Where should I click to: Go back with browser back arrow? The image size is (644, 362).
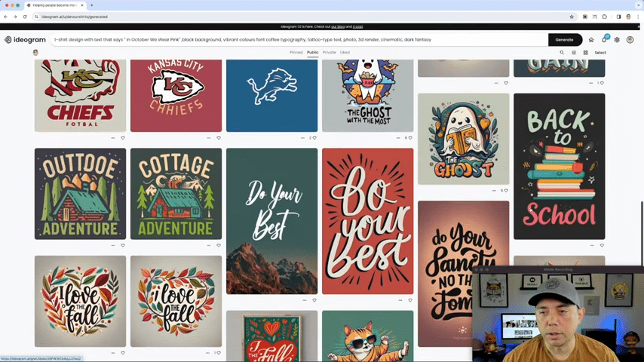click(6, 17)
